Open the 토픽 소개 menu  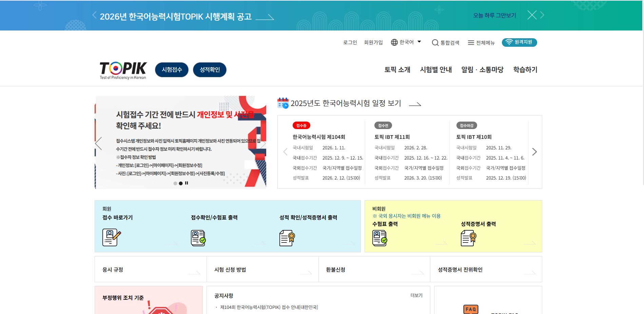click(397, 69)
